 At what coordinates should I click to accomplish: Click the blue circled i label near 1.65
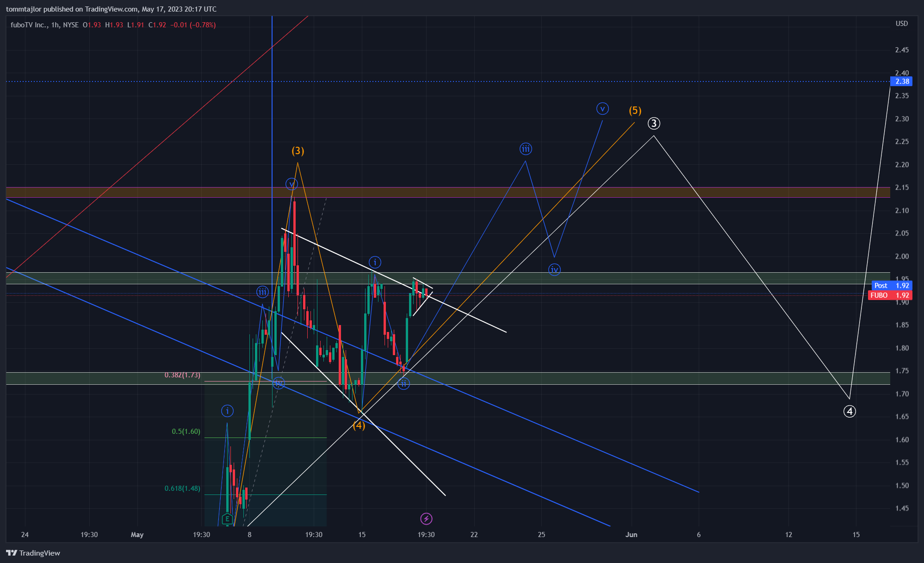point(227,411)
